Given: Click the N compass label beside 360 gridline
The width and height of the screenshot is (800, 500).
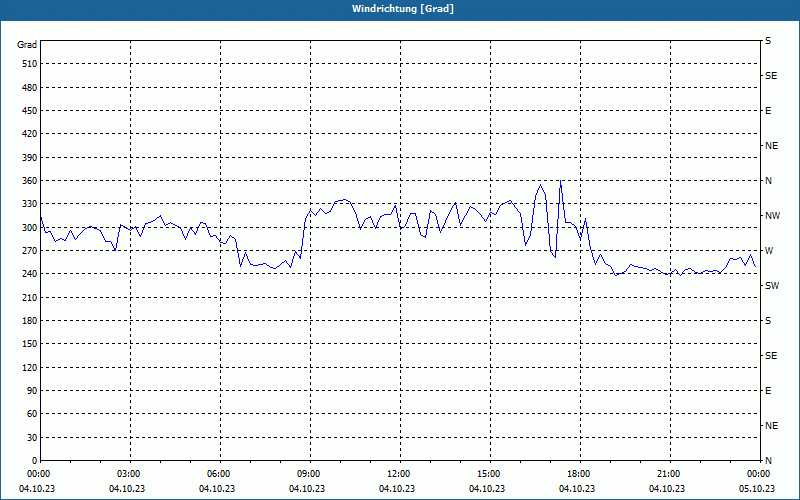Looking at the screenshot, I should coord(768,181).
